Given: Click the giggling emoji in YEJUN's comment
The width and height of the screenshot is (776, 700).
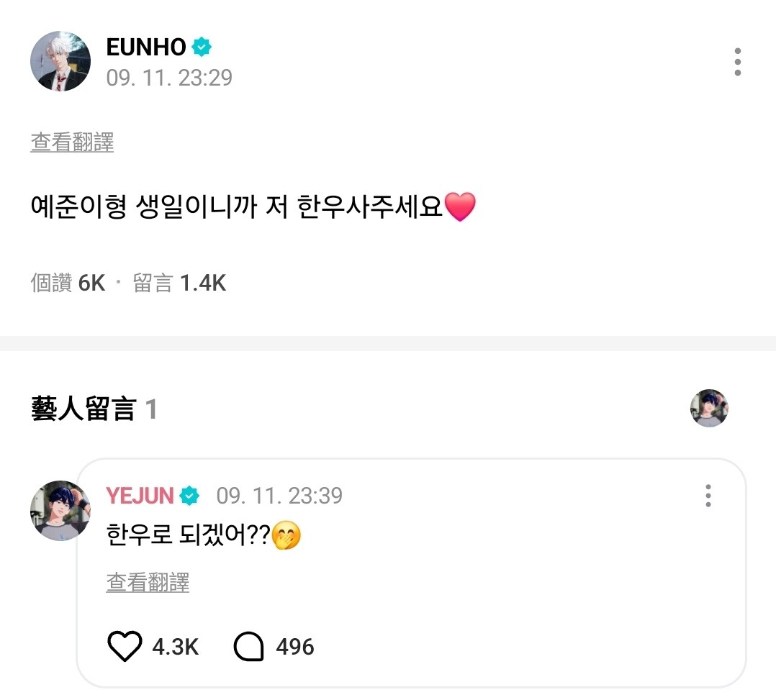Looking at the screenshot, I should 286,537.
